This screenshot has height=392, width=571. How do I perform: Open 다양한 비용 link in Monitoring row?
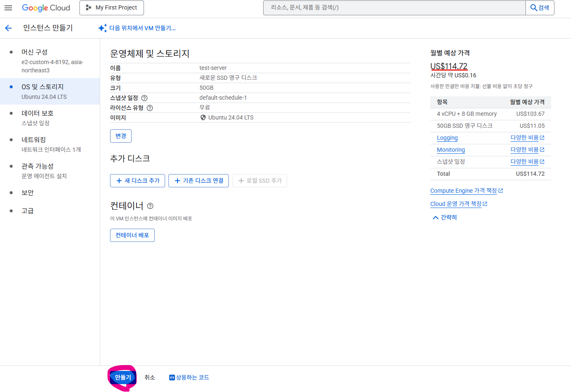pos(528,150)
